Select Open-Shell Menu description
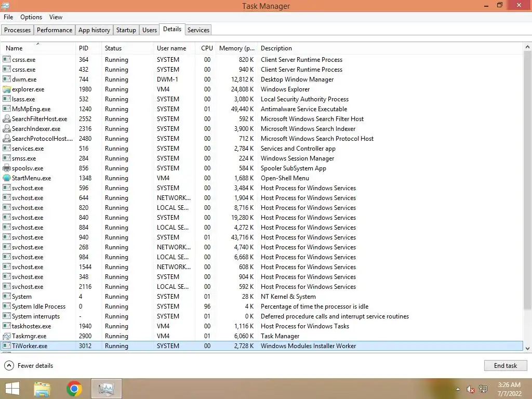Image resolution: width=532 pixels, height=399 pixels. click(285, 178)
